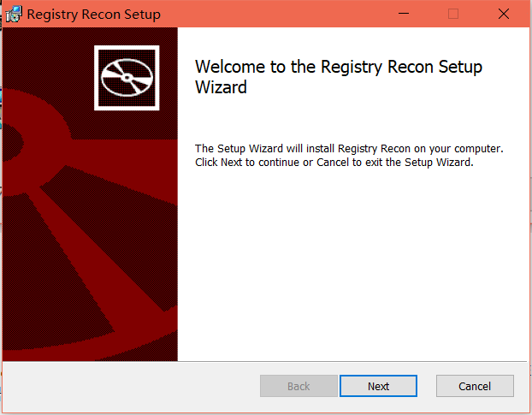This screenshot has width=532, height=415.
Task: Click the Next button to continue setup
Action: click(x=378, y=386)
